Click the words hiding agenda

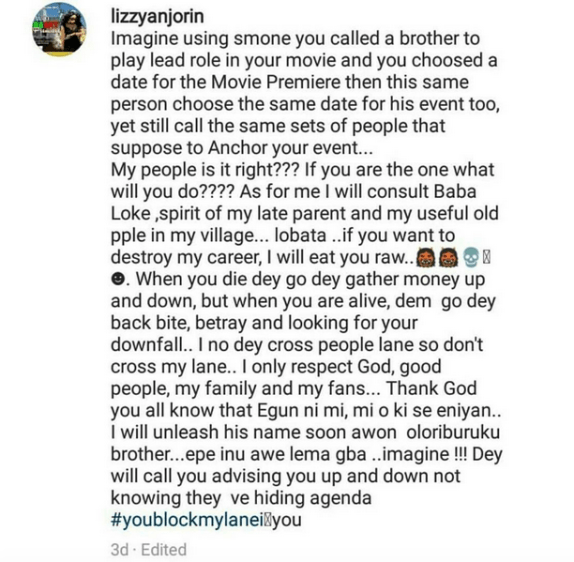click(313, 498)
